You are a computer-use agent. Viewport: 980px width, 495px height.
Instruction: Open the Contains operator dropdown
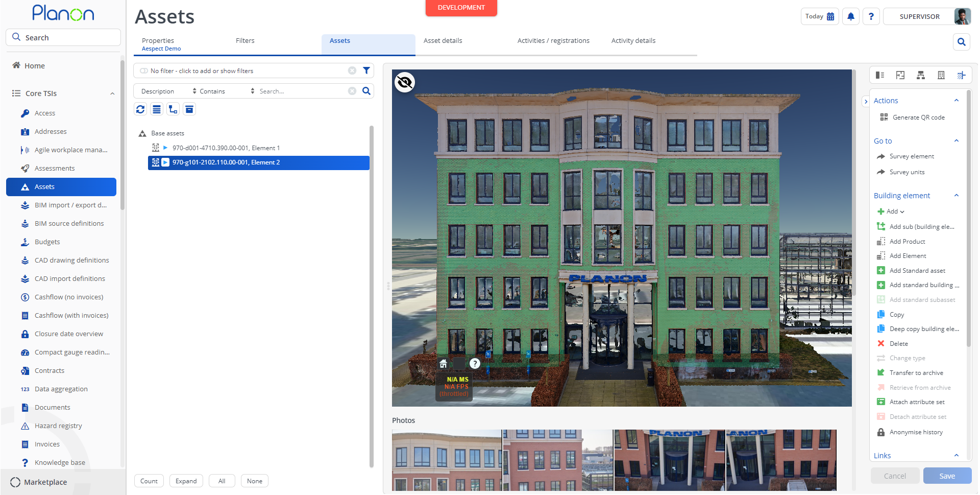(x=227, y=91)
